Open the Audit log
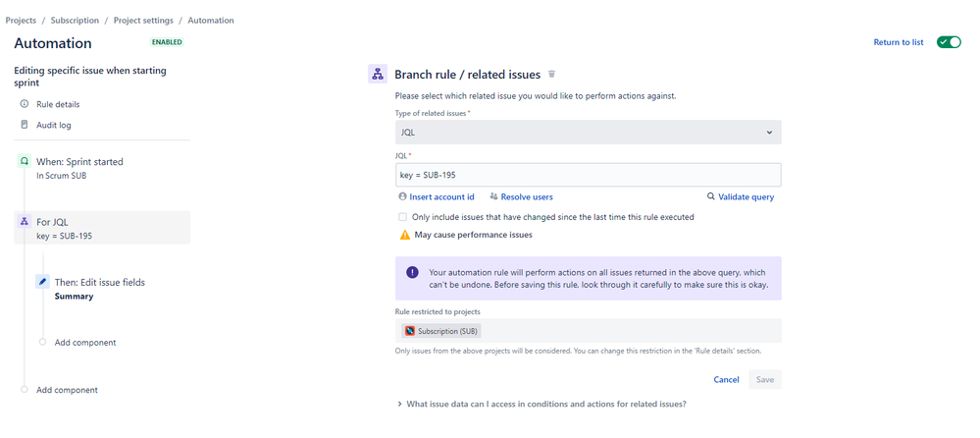 pyautogui.click(x=54, y=125)
